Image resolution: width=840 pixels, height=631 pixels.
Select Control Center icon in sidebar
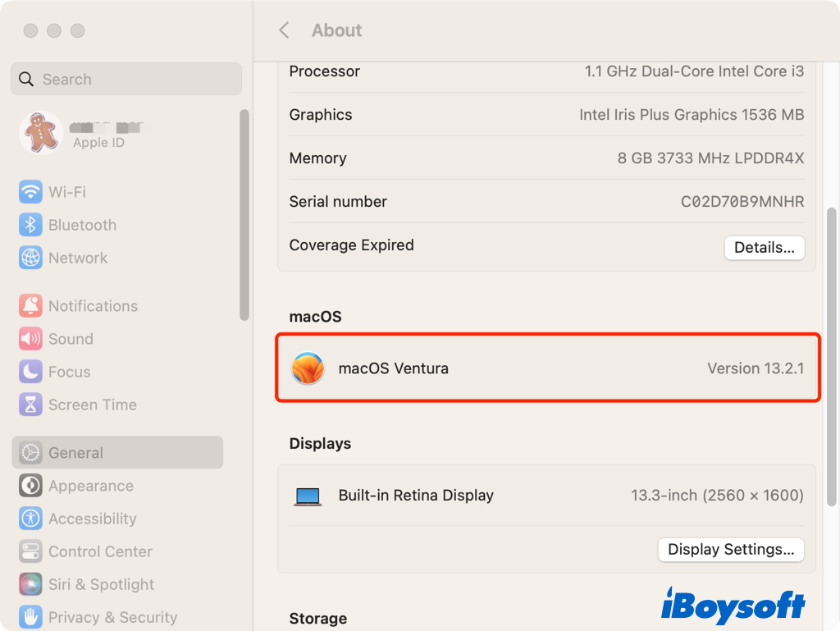pyautogui.click(x=30, y=551)
